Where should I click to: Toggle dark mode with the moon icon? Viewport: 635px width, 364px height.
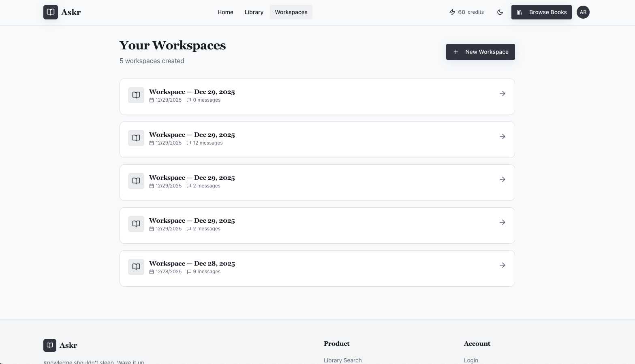point(500,12)
